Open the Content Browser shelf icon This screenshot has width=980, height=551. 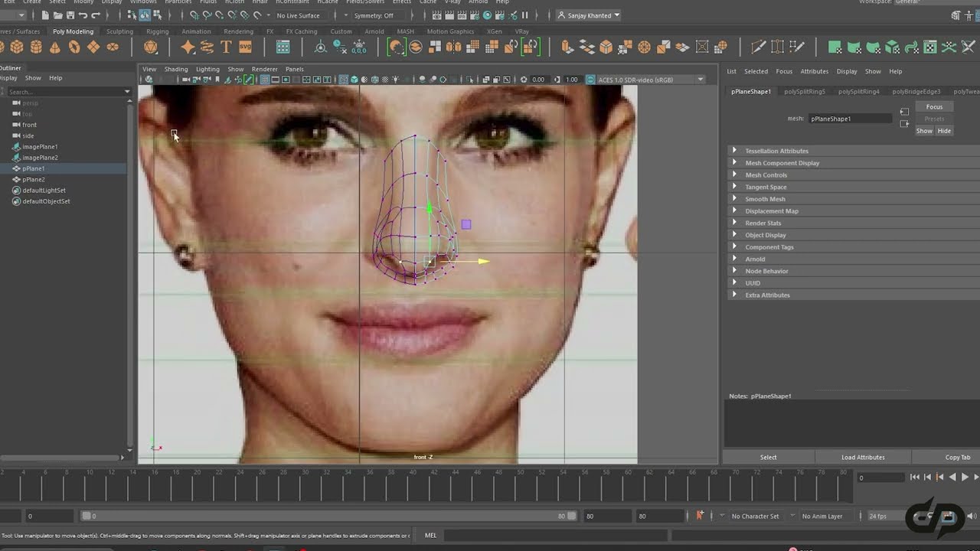pos(283,47)
